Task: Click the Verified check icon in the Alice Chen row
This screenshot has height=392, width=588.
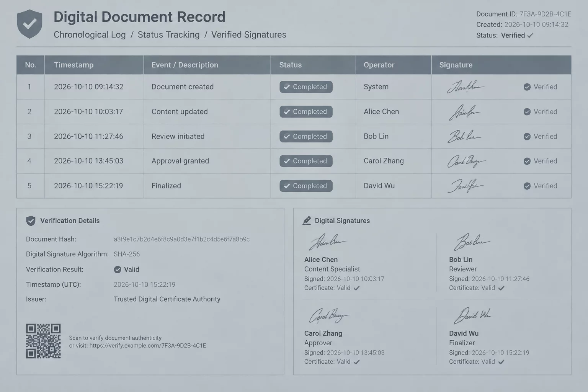Action: 527,112
